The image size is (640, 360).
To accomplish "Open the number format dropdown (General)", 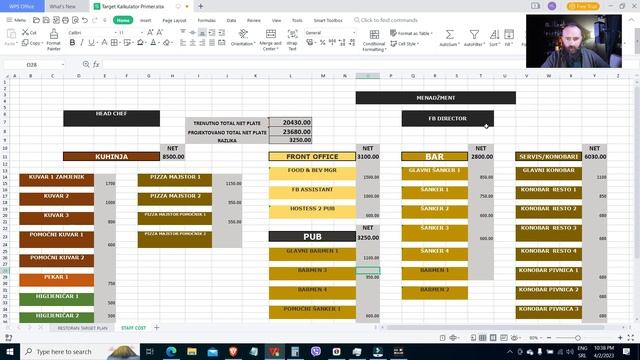I will 354,32.
